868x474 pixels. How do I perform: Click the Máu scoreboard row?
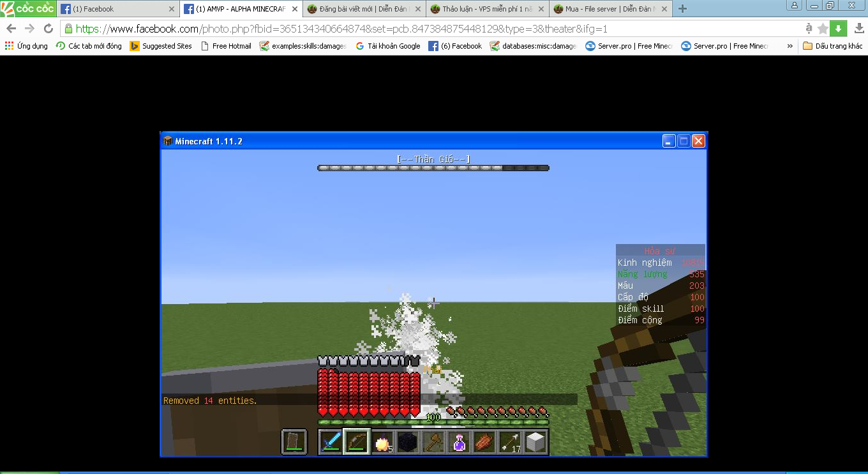(x=661, y=286)
